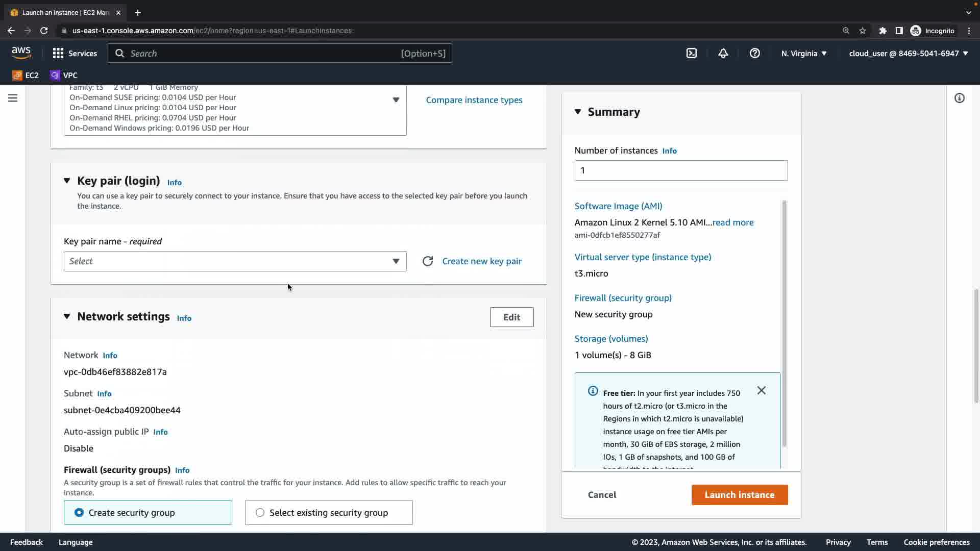
Task: Refresh the key pair list
Action: (428, 261)
